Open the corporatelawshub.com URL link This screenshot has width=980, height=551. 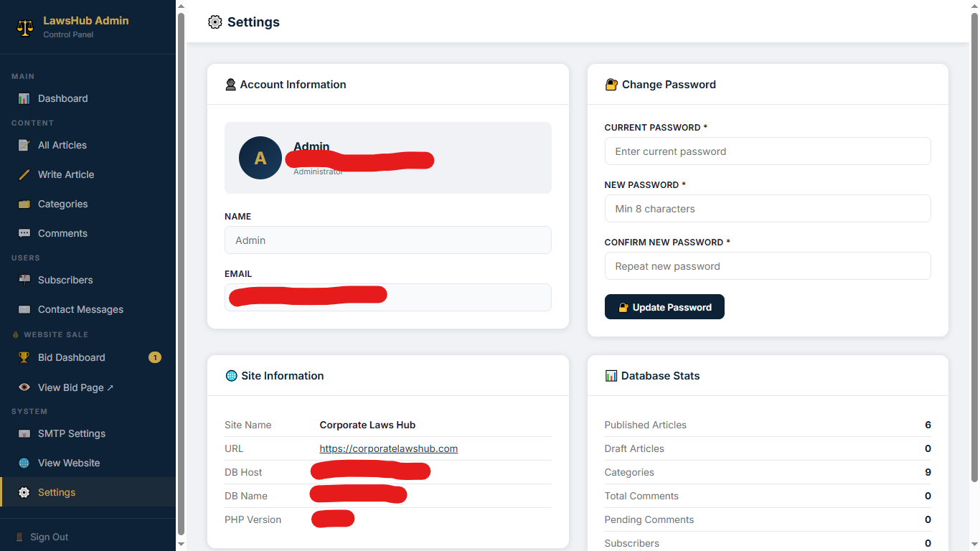[x=388, y=448]
